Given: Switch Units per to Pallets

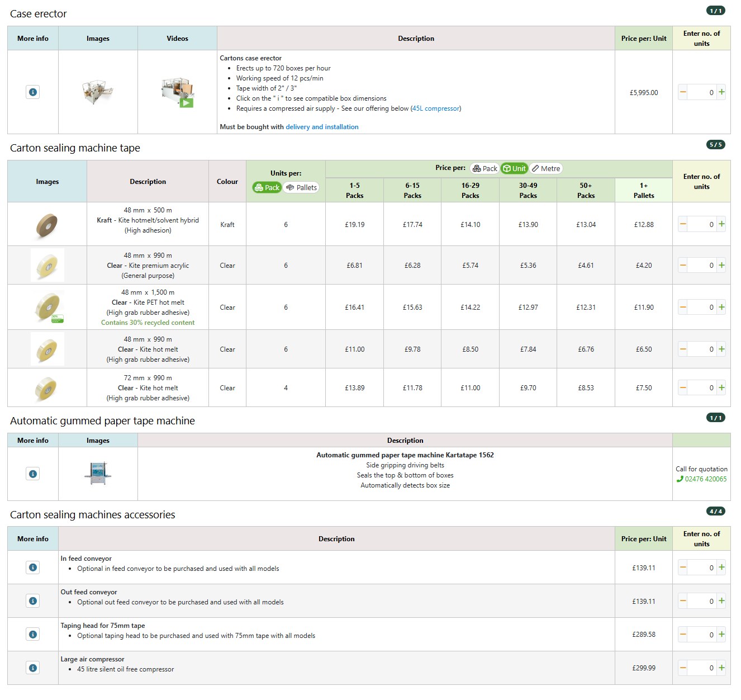Looking at the screenshot, I should 301,187.
